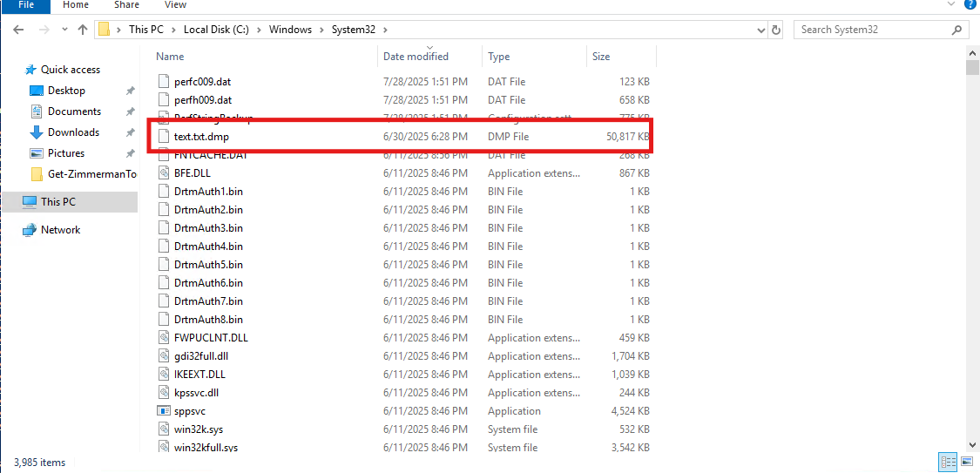This screenshot has height=473, width=980.
Task: Open the Network location icon
Action: pos(29,230)
